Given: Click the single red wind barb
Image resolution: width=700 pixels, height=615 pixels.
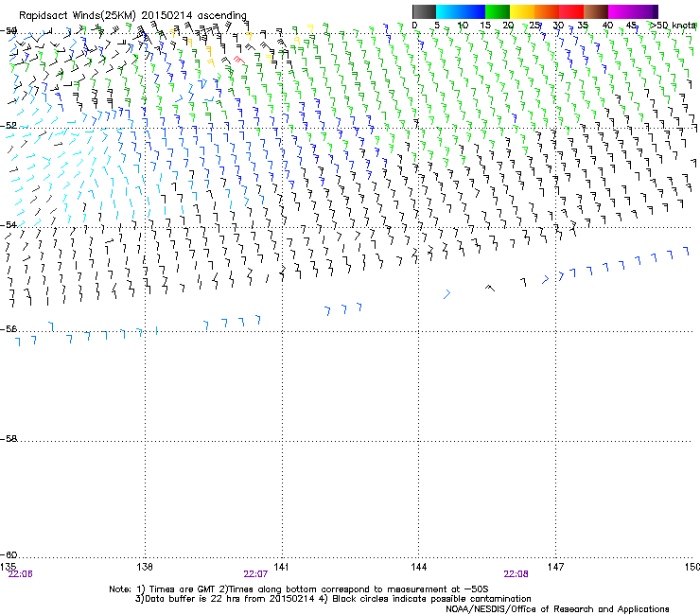Looking at the screenshot, I should point(239,59).
